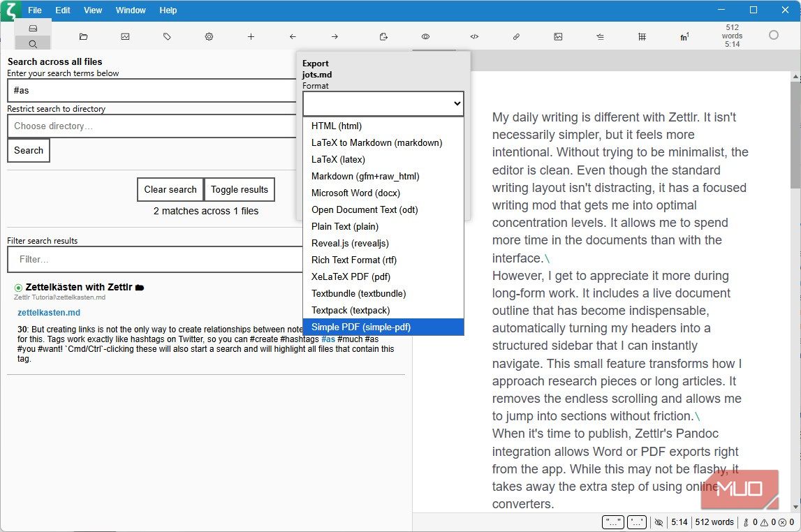Show document info word count

(x=732, y=36)
